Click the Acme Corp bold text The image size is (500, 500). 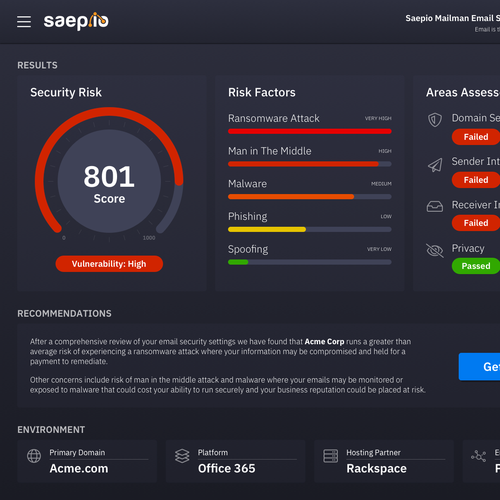324,342
